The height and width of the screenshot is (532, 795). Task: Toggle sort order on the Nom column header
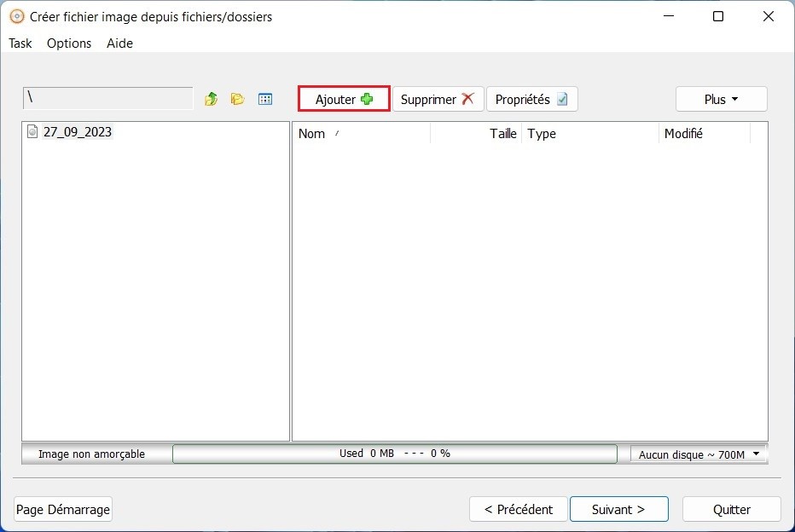(x=312, y=133)
